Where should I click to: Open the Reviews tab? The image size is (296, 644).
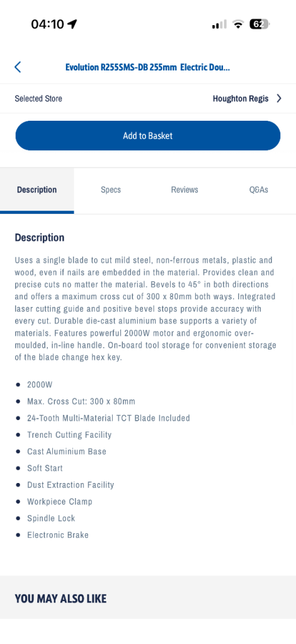185,190
